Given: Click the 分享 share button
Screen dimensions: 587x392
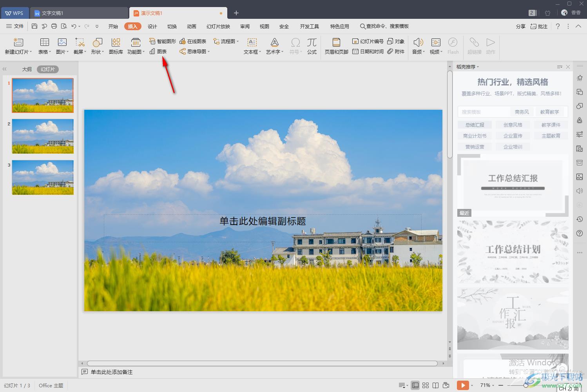Looking at the screenshot, I should [x=520, y=26].
